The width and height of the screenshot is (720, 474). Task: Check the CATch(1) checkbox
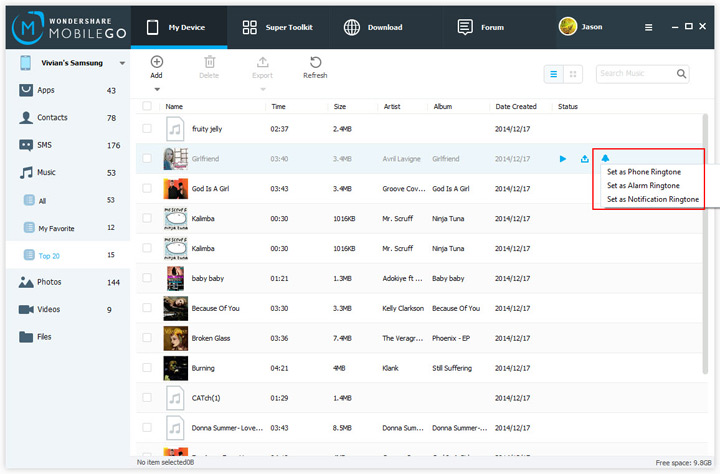tap(147, 397)
